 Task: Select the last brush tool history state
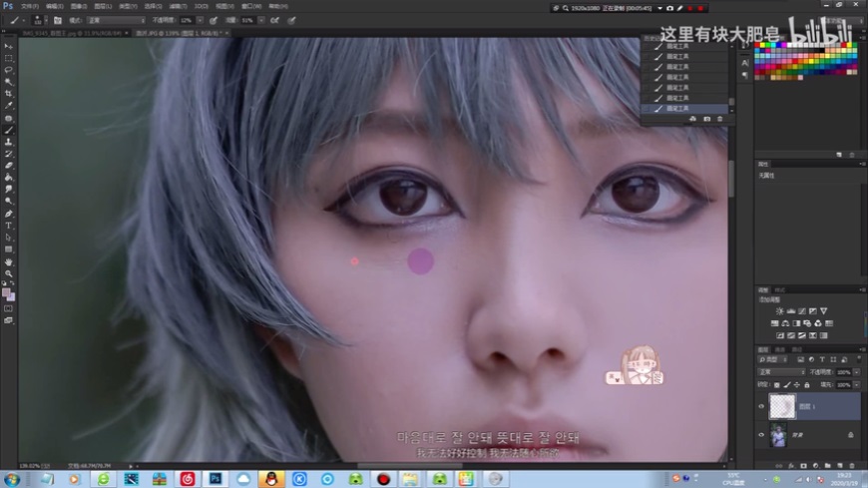tap(686, 108)
